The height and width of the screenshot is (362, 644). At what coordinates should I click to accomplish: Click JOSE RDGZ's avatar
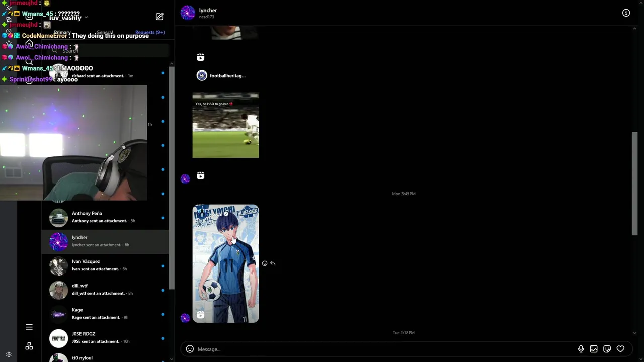(x=58, y=338)
